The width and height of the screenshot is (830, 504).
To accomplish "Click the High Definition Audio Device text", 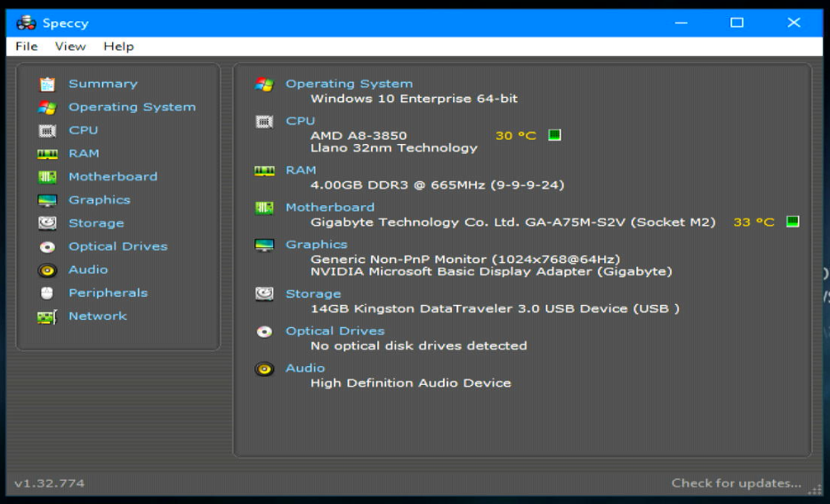I will point(411,383).
